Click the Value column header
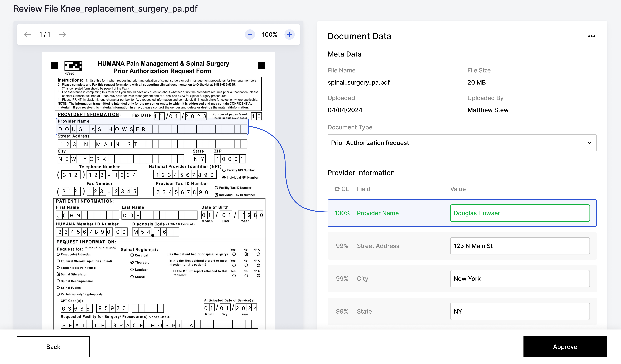The image size is (621, 364). pyautogui.click(x=458, y=189)
